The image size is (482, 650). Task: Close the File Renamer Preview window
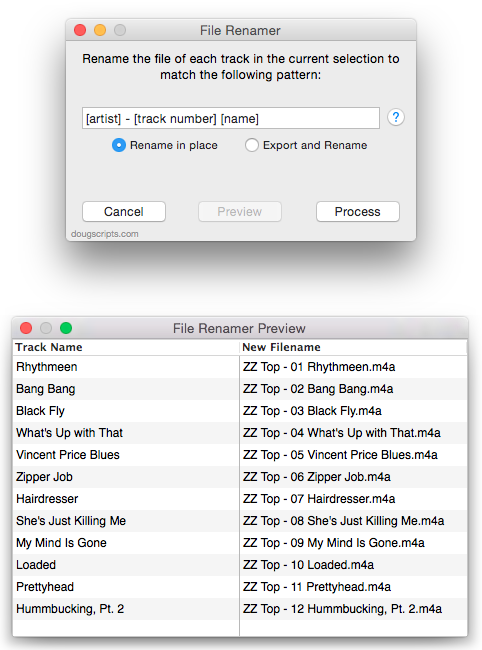tap(26, 328)
